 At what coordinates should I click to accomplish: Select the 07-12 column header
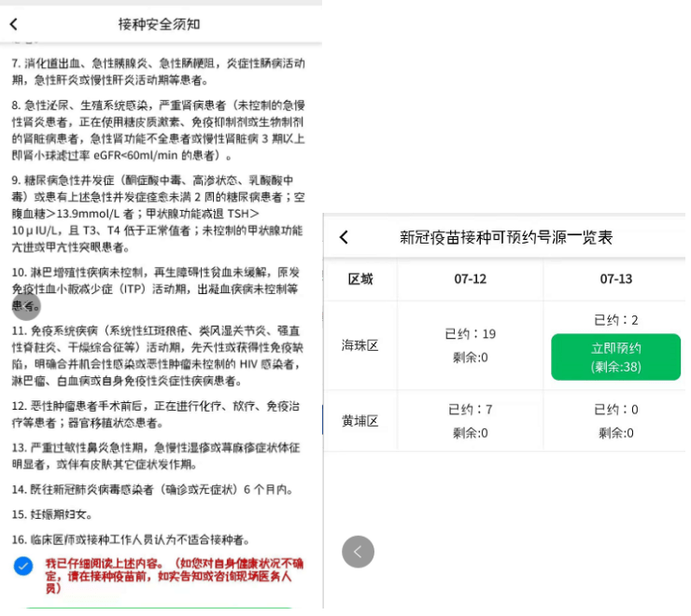[x=471, y=279]
